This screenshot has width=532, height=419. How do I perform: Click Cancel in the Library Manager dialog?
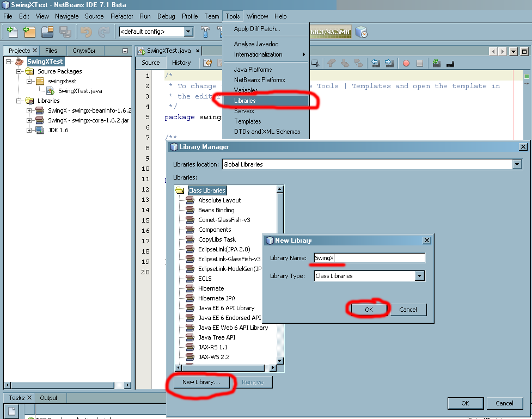pos(505,403)
